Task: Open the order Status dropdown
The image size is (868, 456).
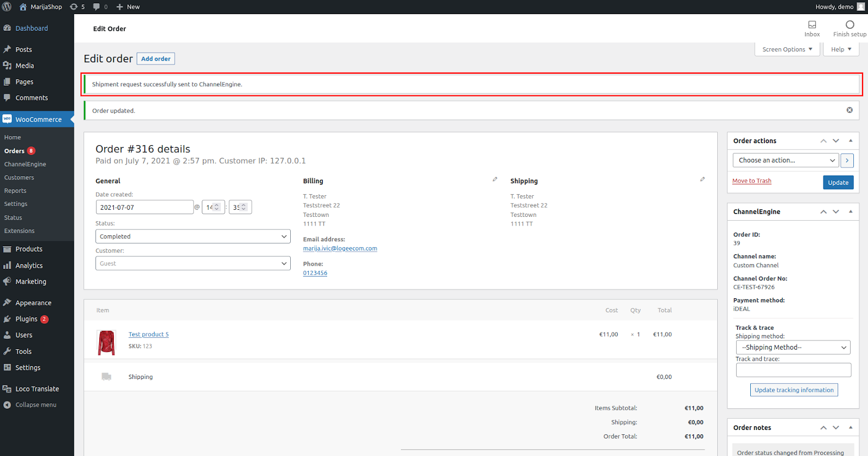Action: [193, 236]
